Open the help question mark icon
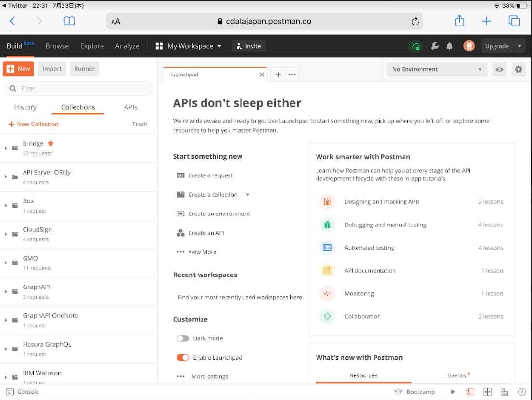 click(521, 392)
